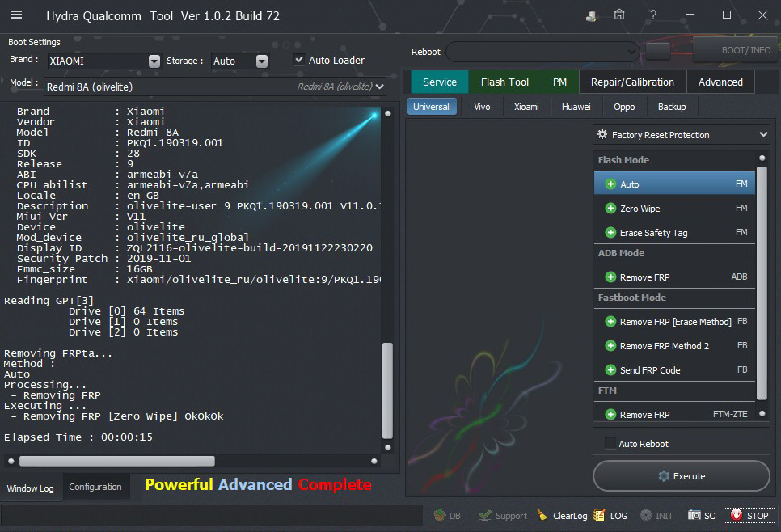
Task: Expand the Brand XIAOMI dropdown
Action: [154, 61]
